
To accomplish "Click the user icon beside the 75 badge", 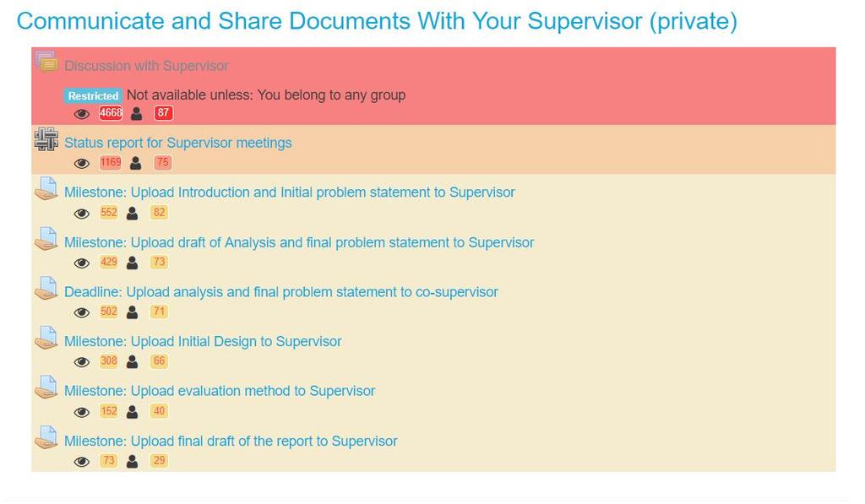I will pos(136,163).
